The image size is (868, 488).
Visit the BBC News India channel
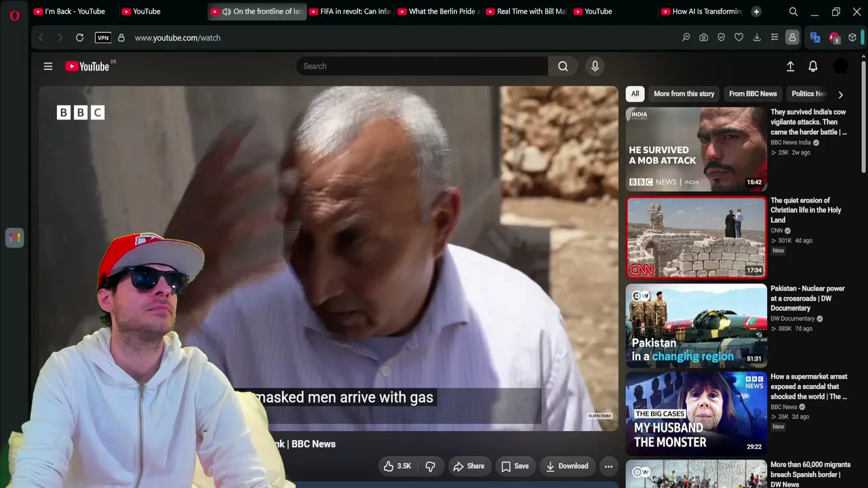[791, 143]
